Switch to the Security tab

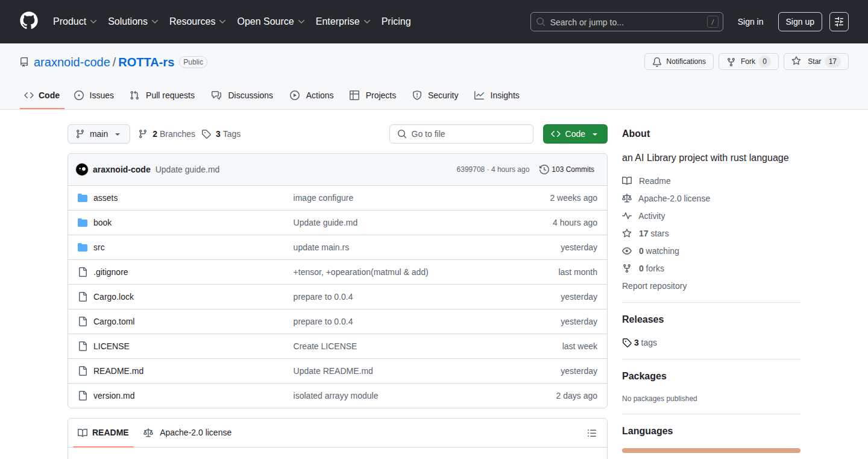[435, 95]
